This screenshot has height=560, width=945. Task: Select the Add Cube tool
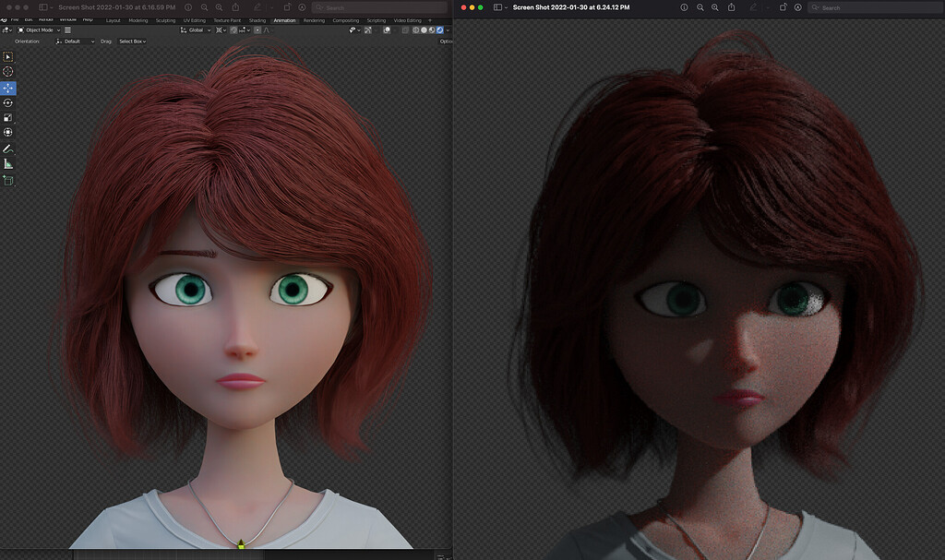pyautogui.click(x=8, y=181)
